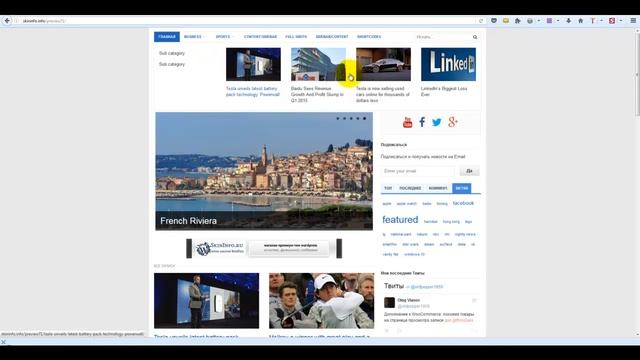Open the Facebook social icon
Viewport: 640px width, 360px height.
[422, 122]
